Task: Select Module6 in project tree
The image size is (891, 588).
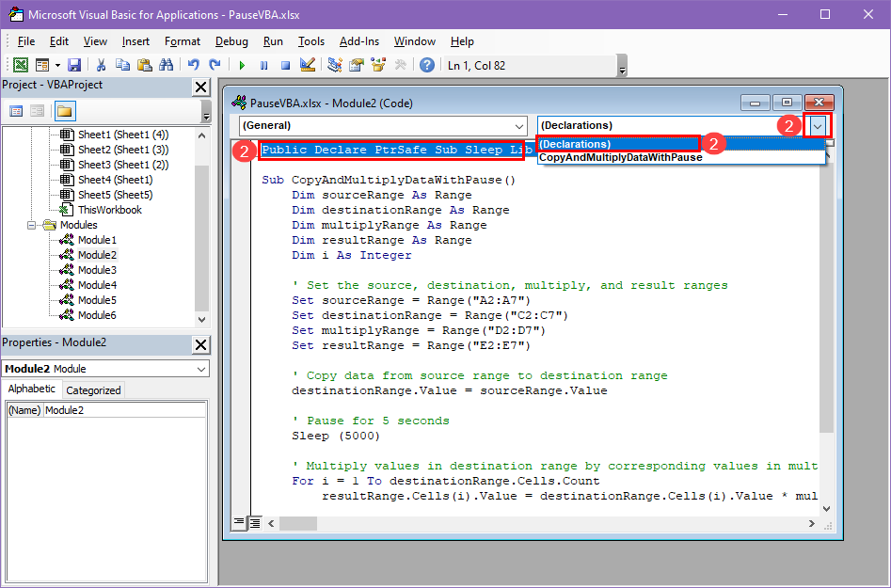Action: 97,315
